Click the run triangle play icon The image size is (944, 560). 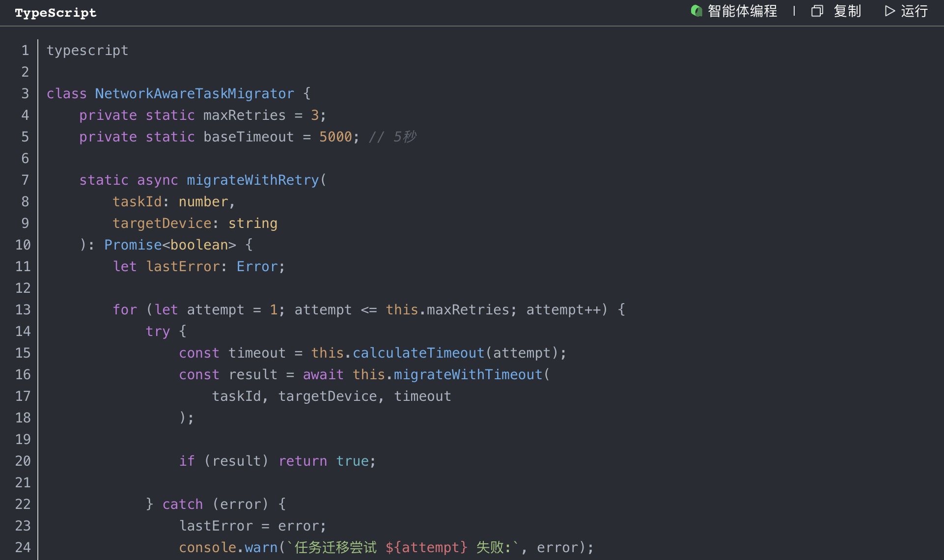click(889, 11)
